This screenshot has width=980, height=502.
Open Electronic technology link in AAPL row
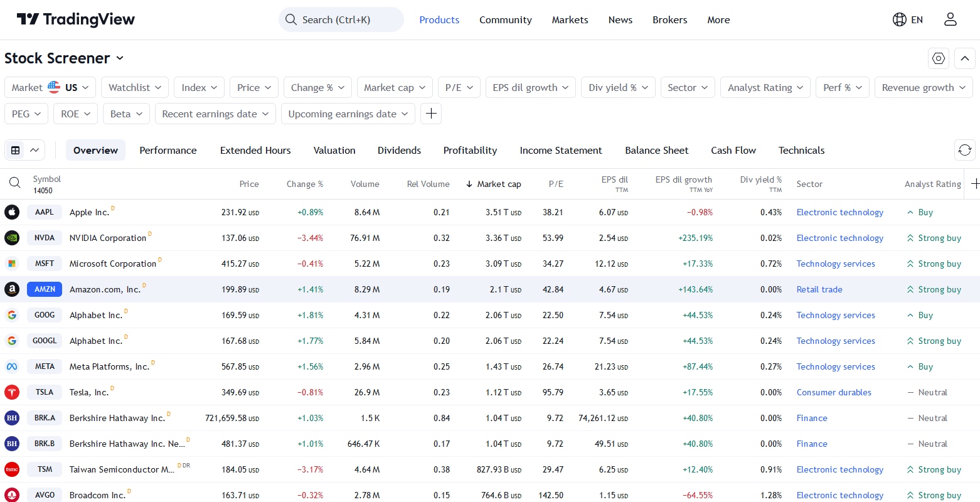[839, 212]
